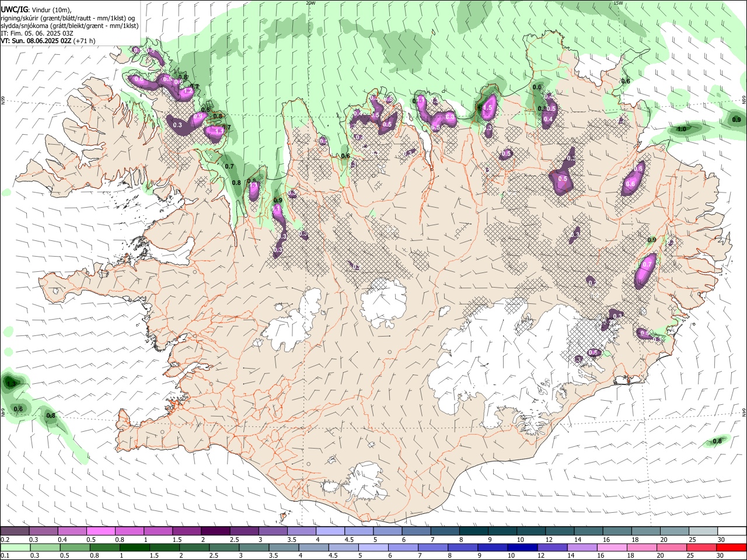Select the bright pink snow swatch between 0.5 and 0.8

pyautogui.click(x=100, y=531)
